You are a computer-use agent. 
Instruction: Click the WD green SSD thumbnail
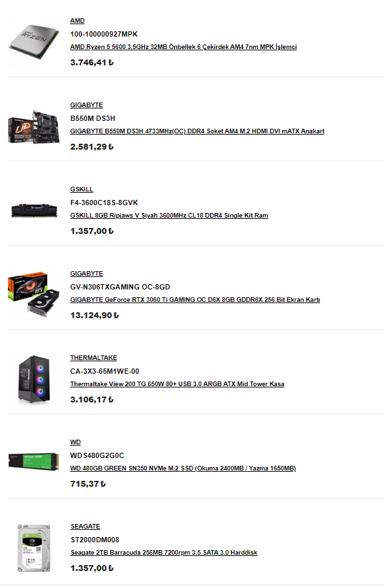click(x=34, y=462)
